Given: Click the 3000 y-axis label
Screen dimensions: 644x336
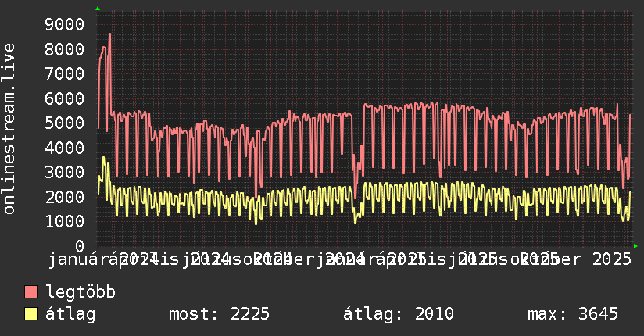Looking at the screenshot, I should point(65,173).
